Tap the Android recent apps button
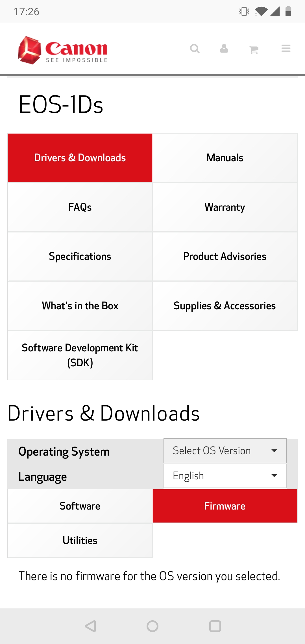The image size is (305, 644). coord(215,626)
